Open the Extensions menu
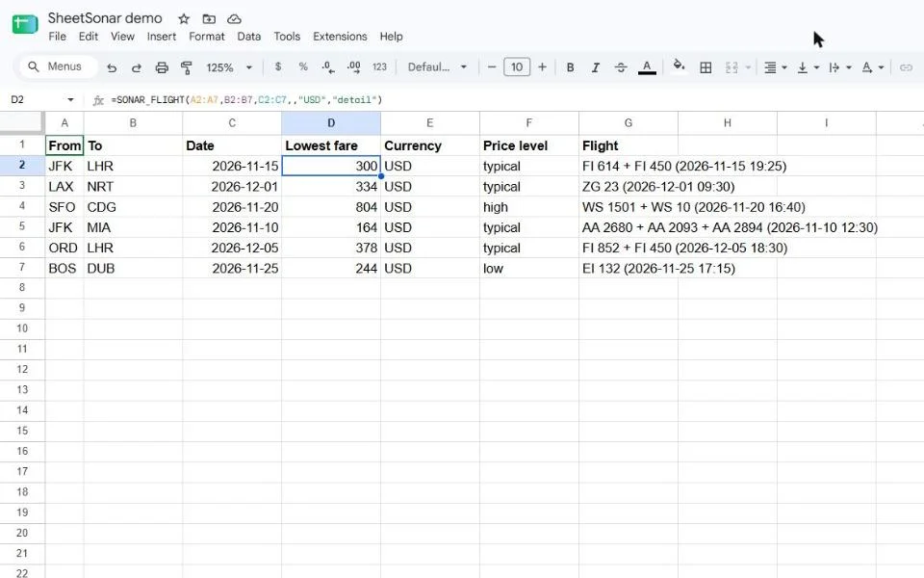Viewport: 924px width, 578px height. (340, 37)
